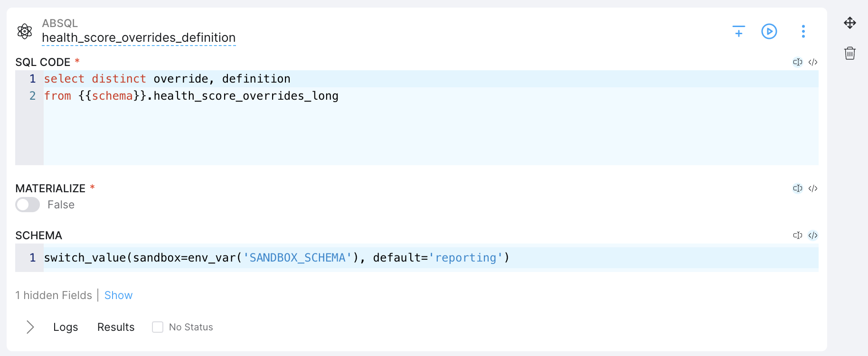Open the Logs tab
The width and height of the screenshot is (868, 356).
pyautogui.click(x=66, y=327)
